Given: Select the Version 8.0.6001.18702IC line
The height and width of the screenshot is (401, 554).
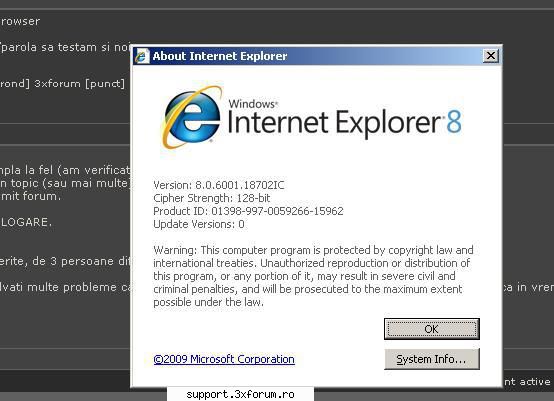Looking at the screenshot, I should [x=219, y=185].
